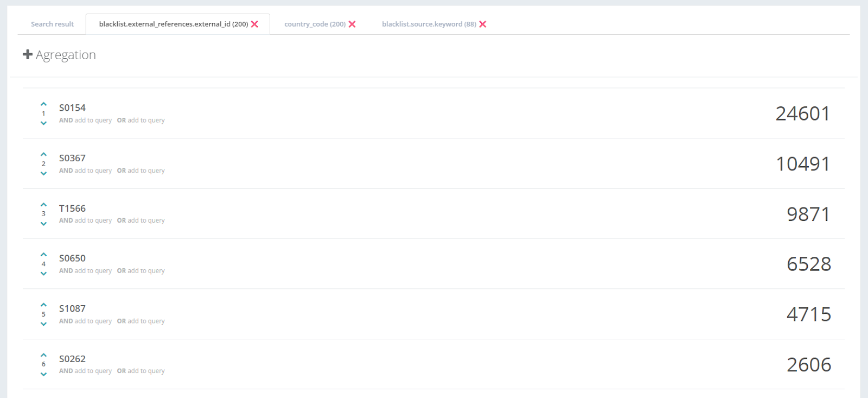Open the blacklist.source.keyword (88) tab
This screenshot has width=868, height=398.
pos(429,24)
